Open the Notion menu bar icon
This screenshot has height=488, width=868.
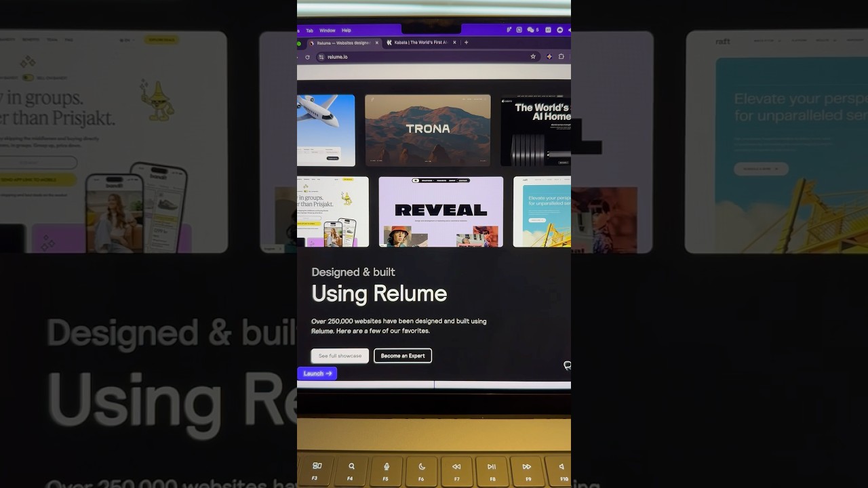click(x=519, y=30)
